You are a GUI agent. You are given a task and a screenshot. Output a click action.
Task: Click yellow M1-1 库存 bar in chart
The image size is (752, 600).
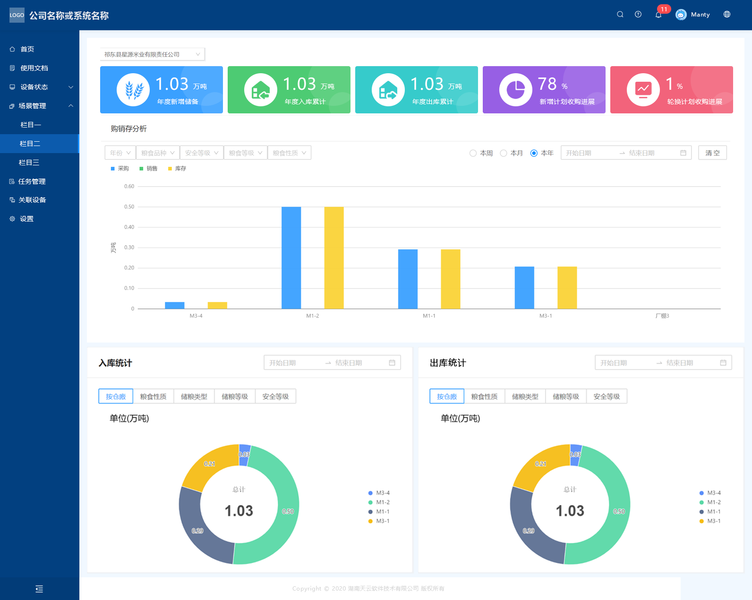coord(450,279)
